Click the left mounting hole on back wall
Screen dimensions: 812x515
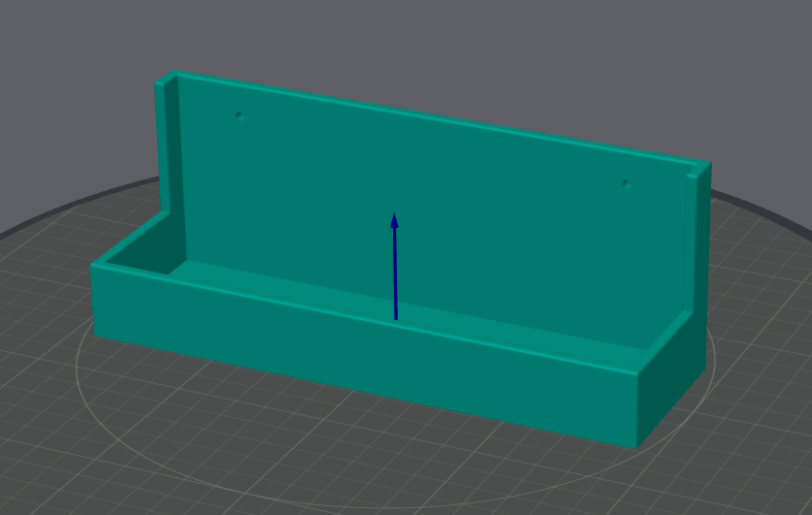(240, 116)
